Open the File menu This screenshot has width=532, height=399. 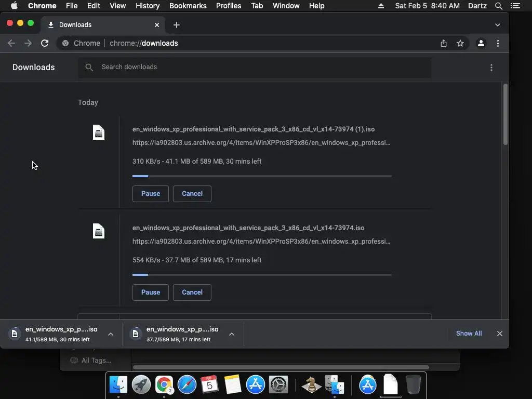point(72,6)
